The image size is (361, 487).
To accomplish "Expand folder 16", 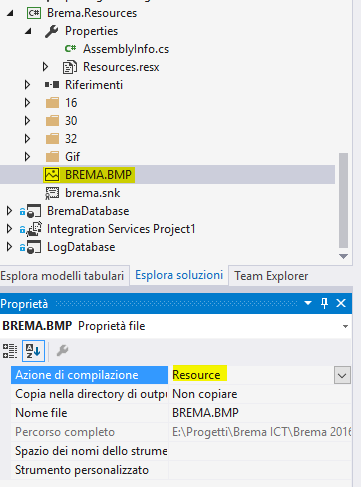I will click(28, 103).
